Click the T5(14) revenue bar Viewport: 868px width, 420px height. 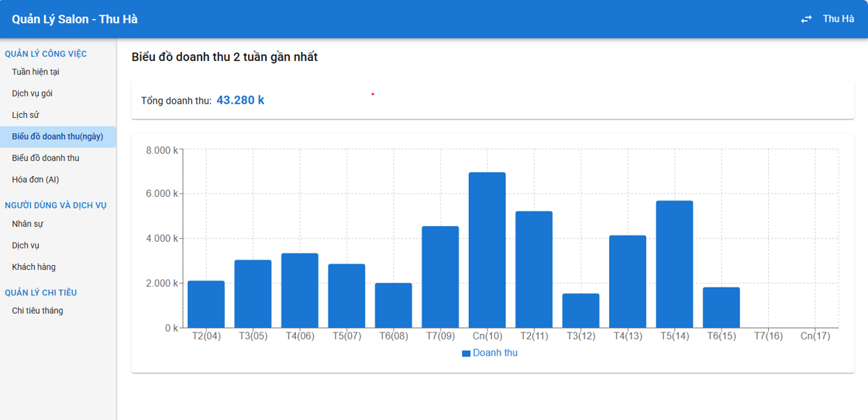pos(674,264)
